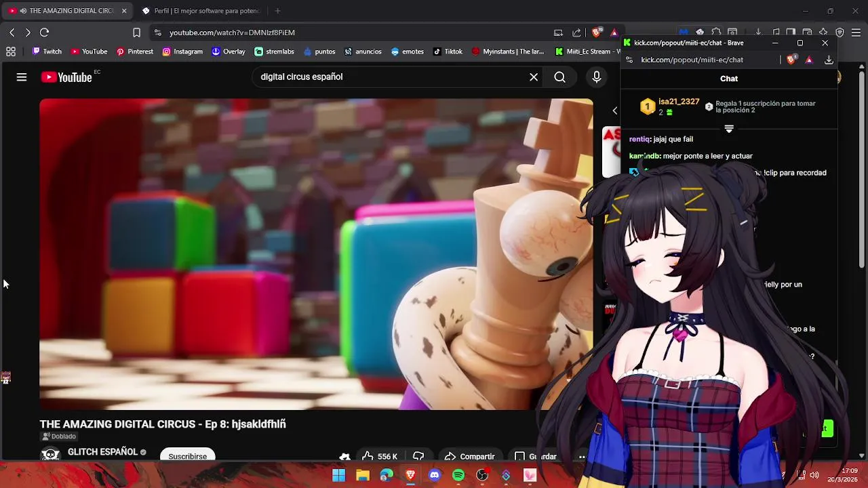
Task: Open the Twitch bookmark
Action: tap(47, 52)
